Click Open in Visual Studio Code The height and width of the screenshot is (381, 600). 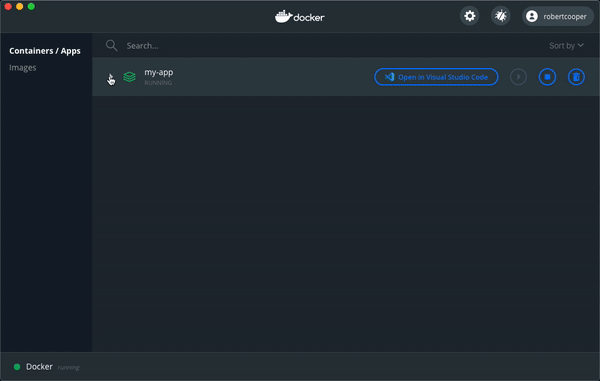tap(436, 77)
